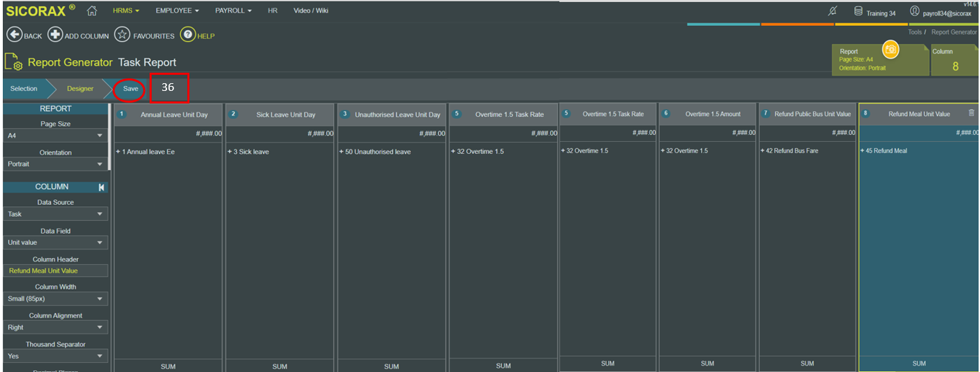
Task: Switch to the Selection step tab
Action: [24, 89]
